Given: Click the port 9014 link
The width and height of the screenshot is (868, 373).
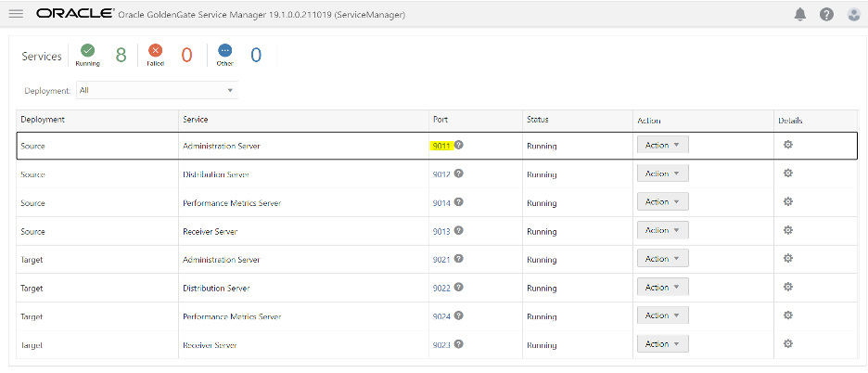Looking at the screenshot, I should click(441, 203).
